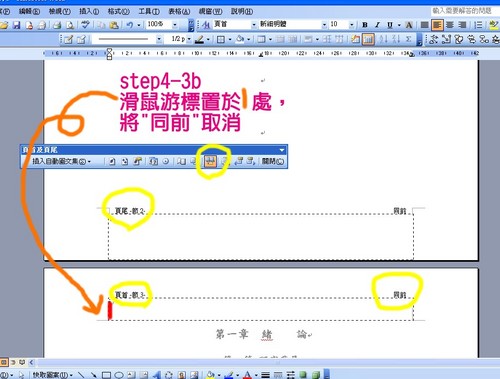Screen dimensions: 500x379
Task: Insert Number of Pages in header toolbar
Action: tap(125, 162)
